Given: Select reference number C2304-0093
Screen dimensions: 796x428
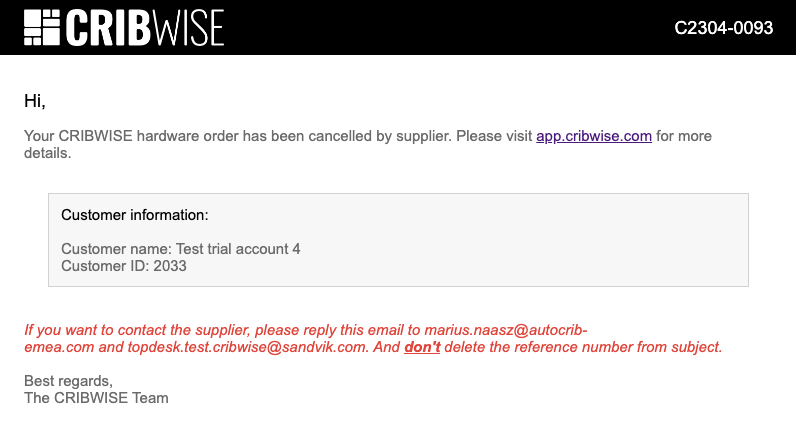Looking at the screenshot, I should (x=723, y=28).
